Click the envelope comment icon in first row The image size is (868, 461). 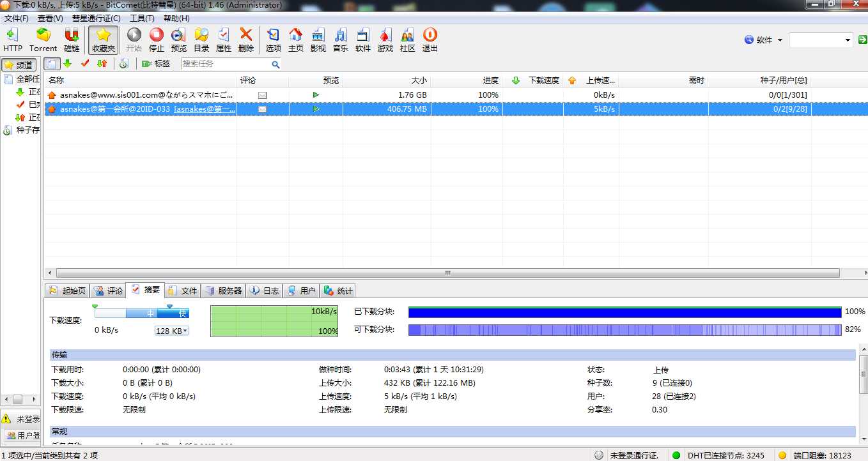[263, 95]
